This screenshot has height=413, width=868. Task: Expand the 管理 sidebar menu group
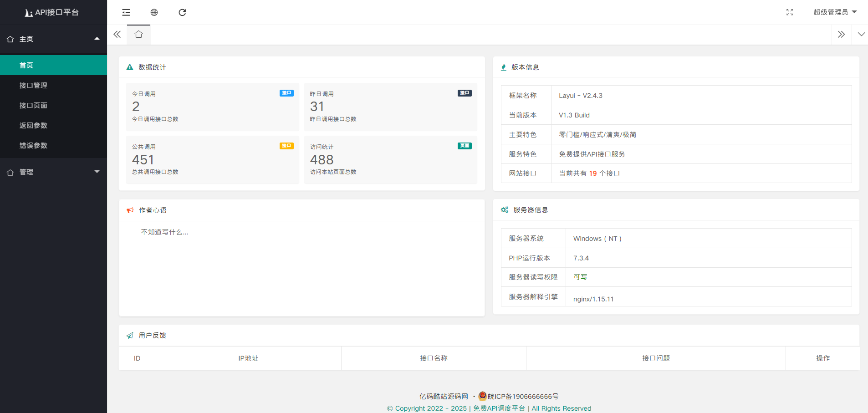53,172
